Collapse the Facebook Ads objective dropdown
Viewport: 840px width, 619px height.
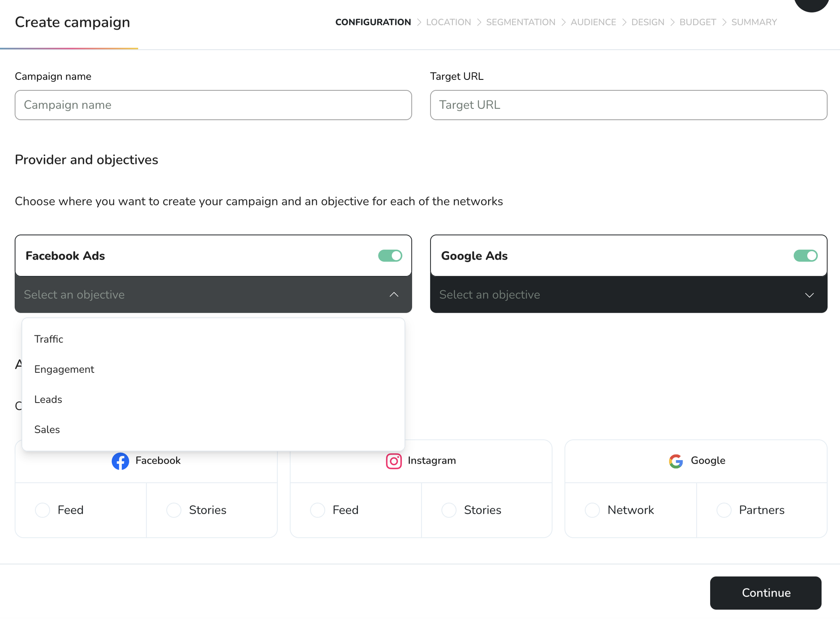point(394,294)
